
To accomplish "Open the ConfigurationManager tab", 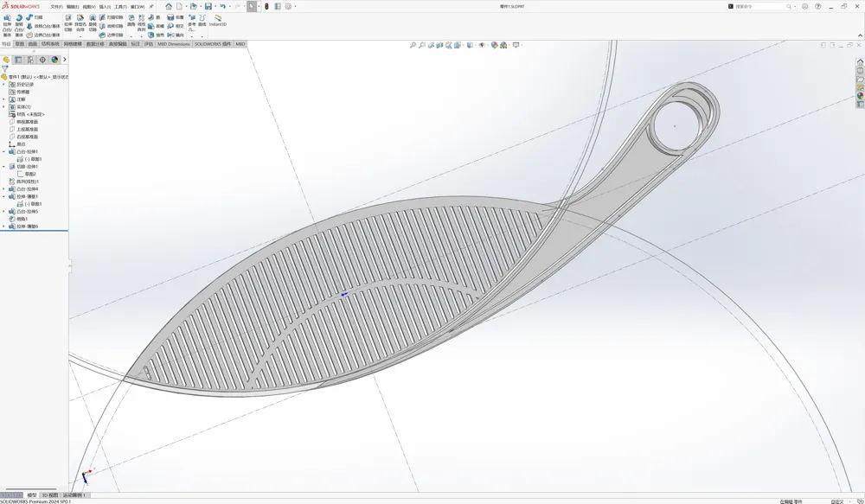I will pyautogui.click(x=30, y=60).
